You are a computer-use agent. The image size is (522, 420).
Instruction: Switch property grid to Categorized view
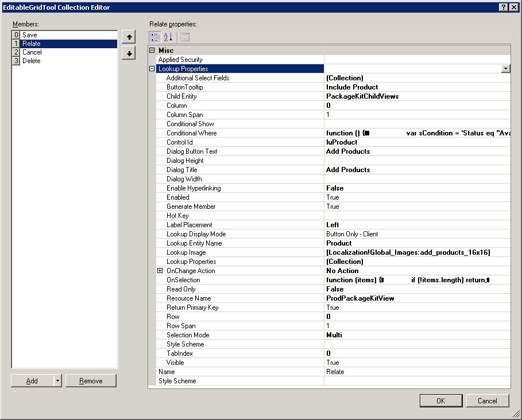155,37
